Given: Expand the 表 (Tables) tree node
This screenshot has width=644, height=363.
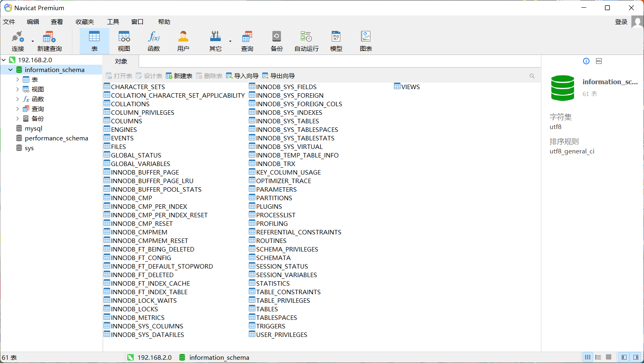Looking at the screenshot, I should (x=17, y=80).
